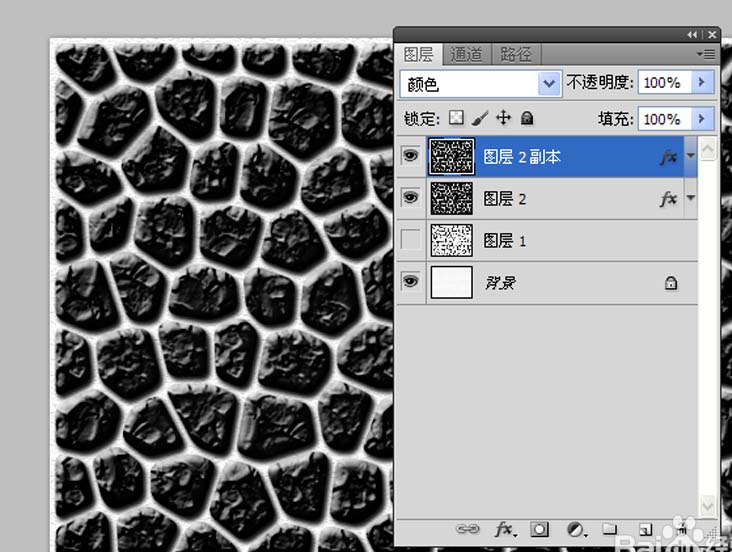This screenshot has width=732, height=552.
Task: Switch to the 通道 tab
Action: pyautogui.click(x=466, y=55)
